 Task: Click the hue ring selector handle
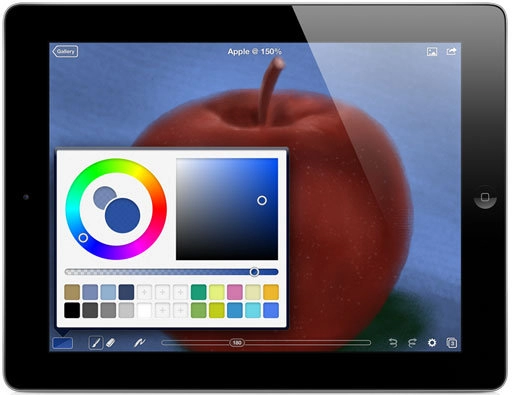83,238
